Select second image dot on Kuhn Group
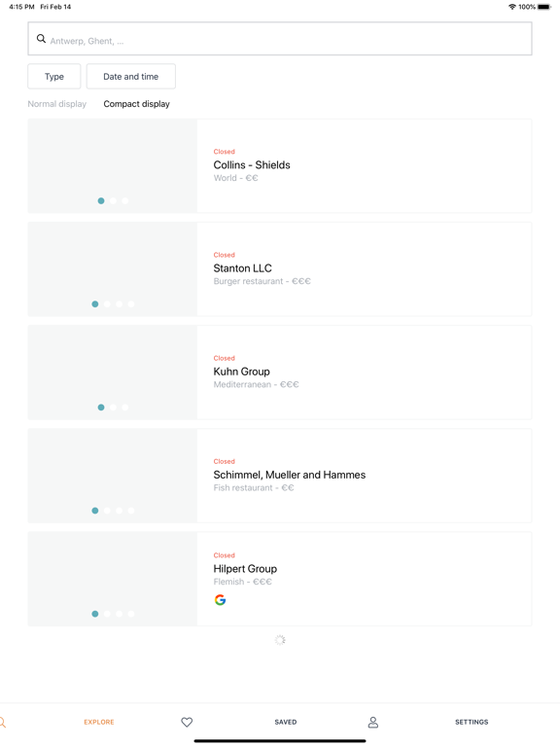The width and height of the screenshot is (560, 747). pyautogui.click(x=113, y=408)
